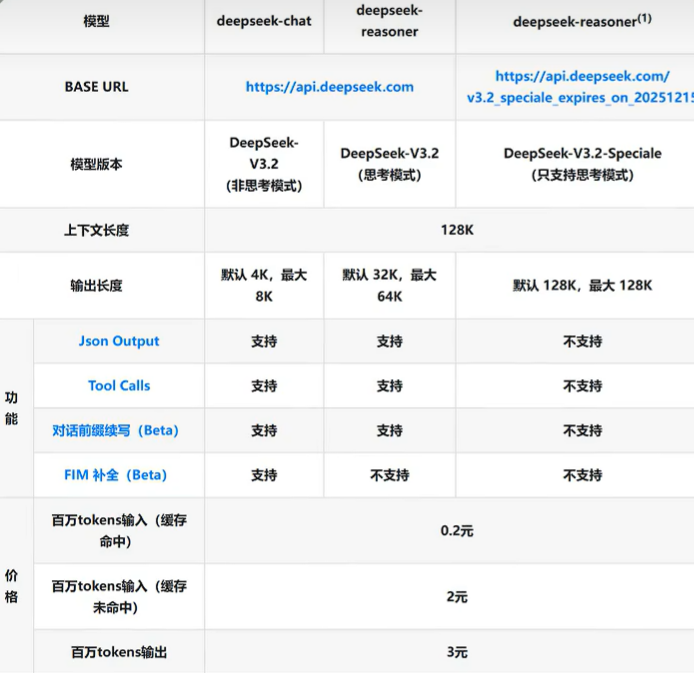Viewport: 694px width, 673px height.
Task: Select the DeepSeek-V3.2 (非思考模式) cell
Action: [x=264, y=164]
